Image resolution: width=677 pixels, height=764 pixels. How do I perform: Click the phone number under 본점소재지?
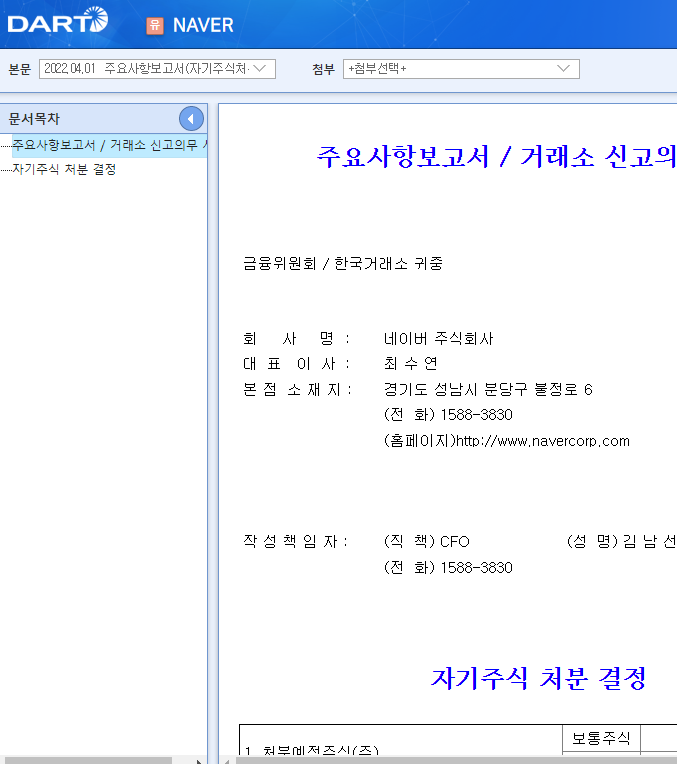(476, 415)
